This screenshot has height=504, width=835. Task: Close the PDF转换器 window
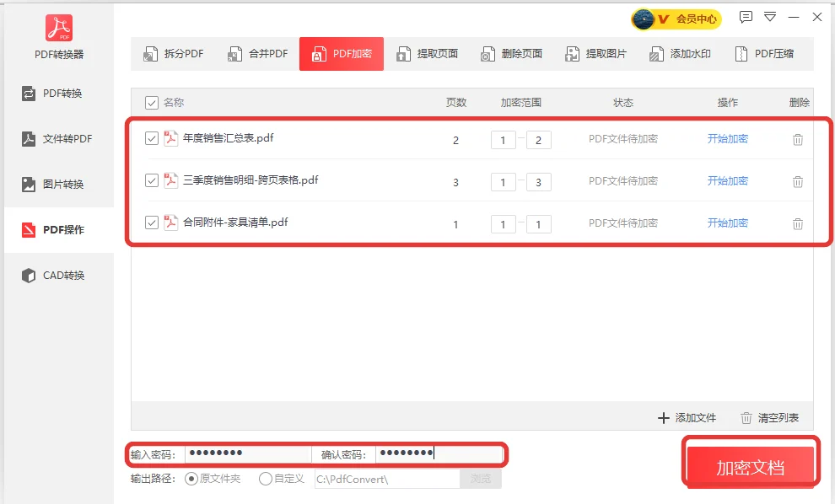tap(817, 17)
